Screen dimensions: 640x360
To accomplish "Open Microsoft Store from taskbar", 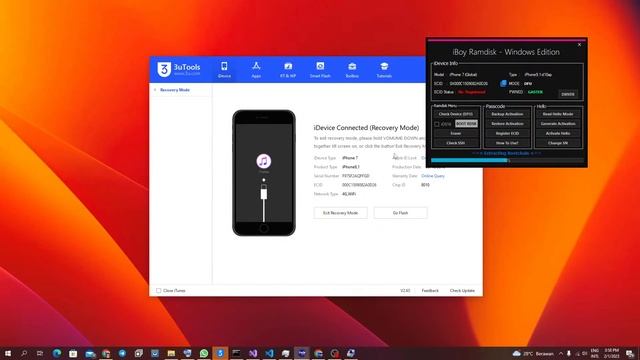I will point(73,353).
